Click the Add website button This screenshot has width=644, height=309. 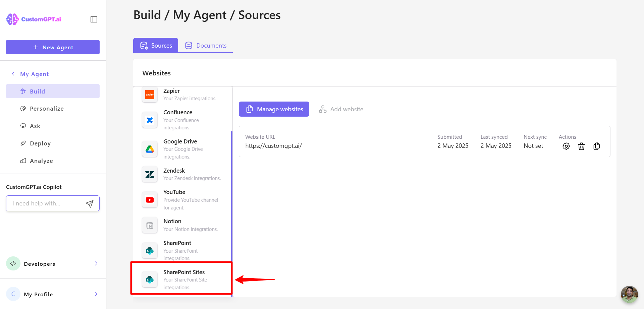[341, 109]
